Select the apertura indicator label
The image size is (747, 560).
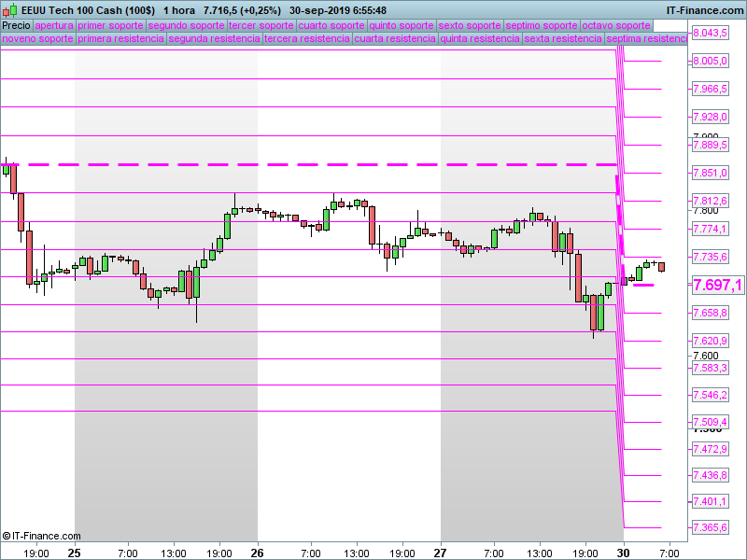[54, 26]
